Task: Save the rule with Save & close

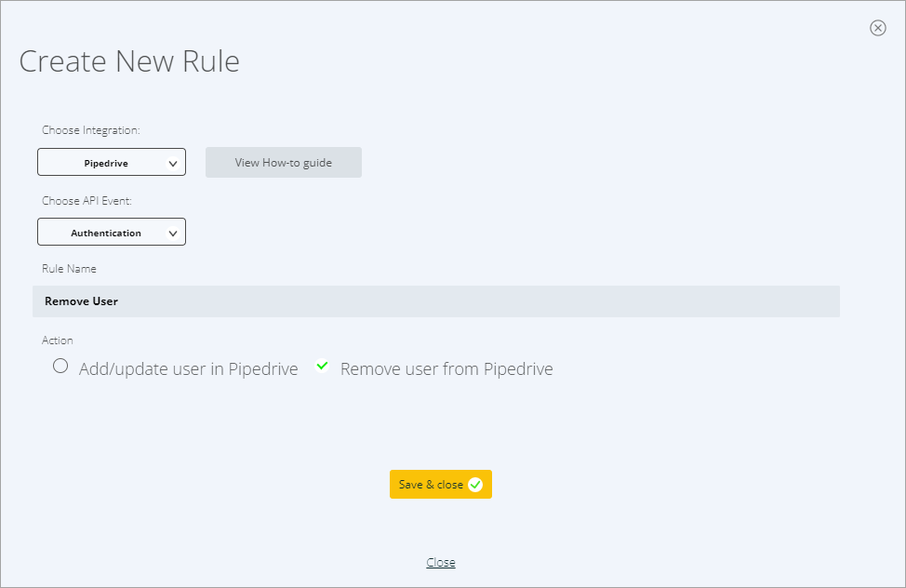Action: 441,485
